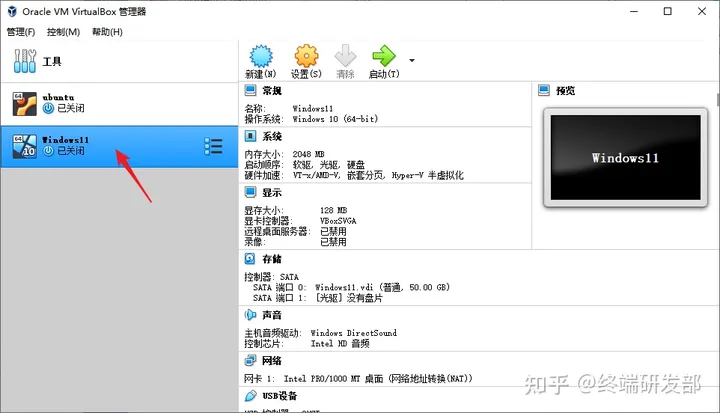This screenshot has height=413, width=720.
Task: Open the Windows11 machine list-menu icon
Action: (214, 147)
